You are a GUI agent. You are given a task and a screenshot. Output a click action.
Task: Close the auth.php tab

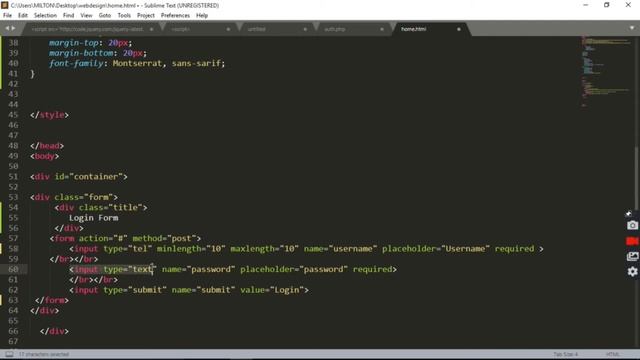point(382,29)
